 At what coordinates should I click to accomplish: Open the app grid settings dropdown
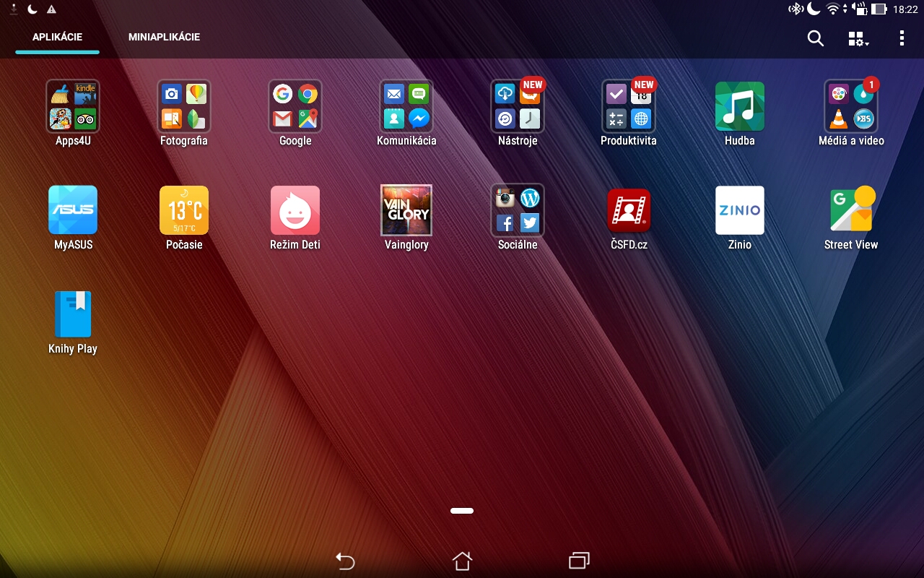tap(858, 39)
